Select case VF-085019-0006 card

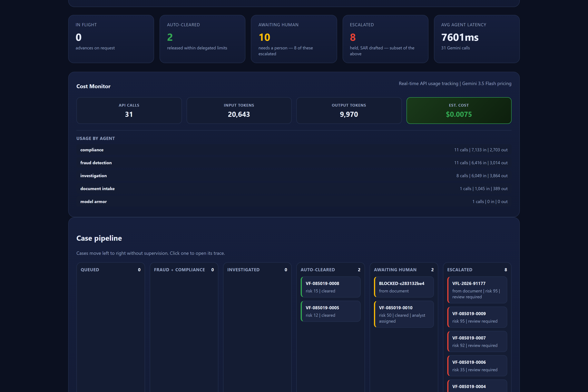(x=477, y=366)
